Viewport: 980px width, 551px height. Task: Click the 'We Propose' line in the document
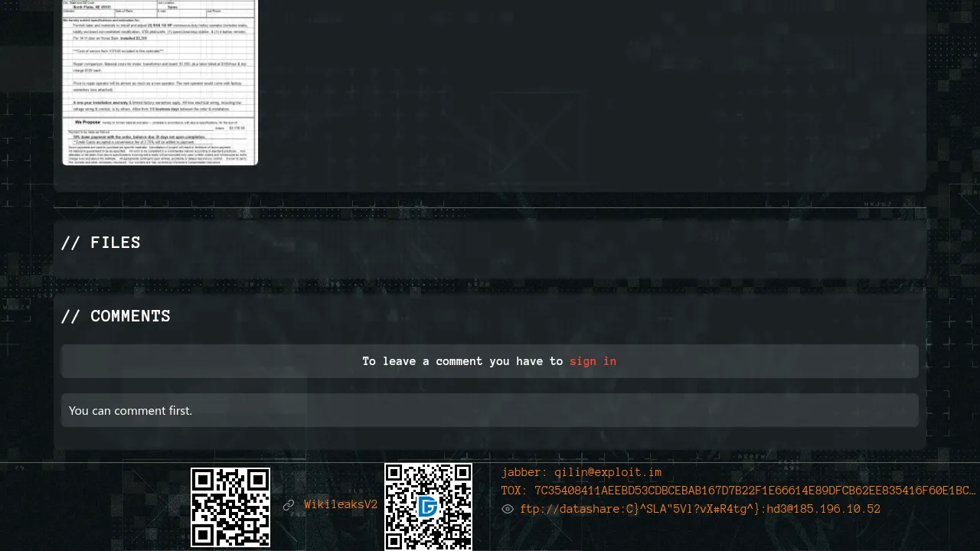pos(88,122)
